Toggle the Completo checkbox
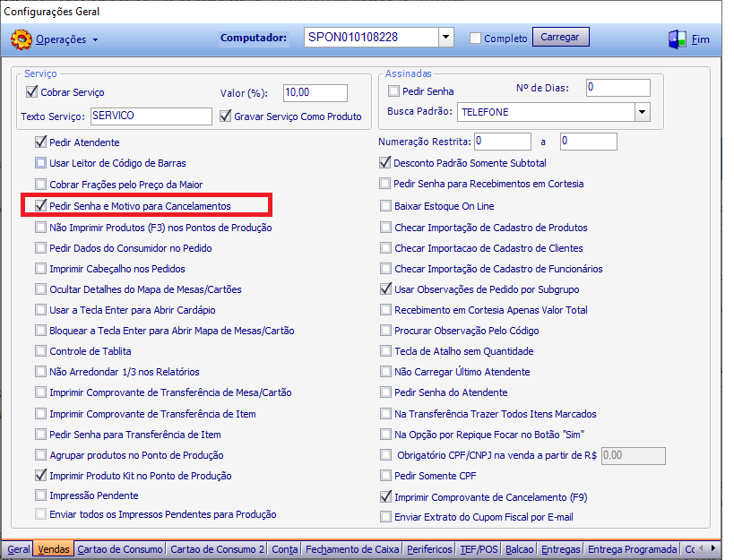Screen dimensions: 734x560 click(x=475, y=38)
